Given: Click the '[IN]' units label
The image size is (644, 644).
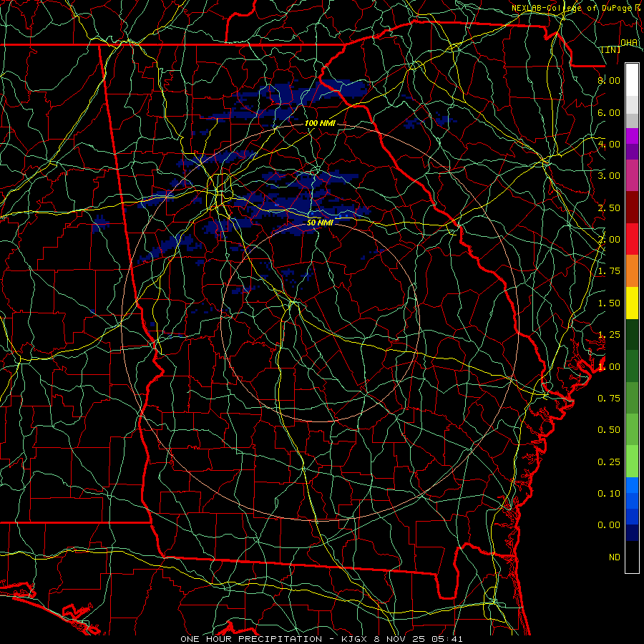Looking at the screenshot, I should coord(611,49).
